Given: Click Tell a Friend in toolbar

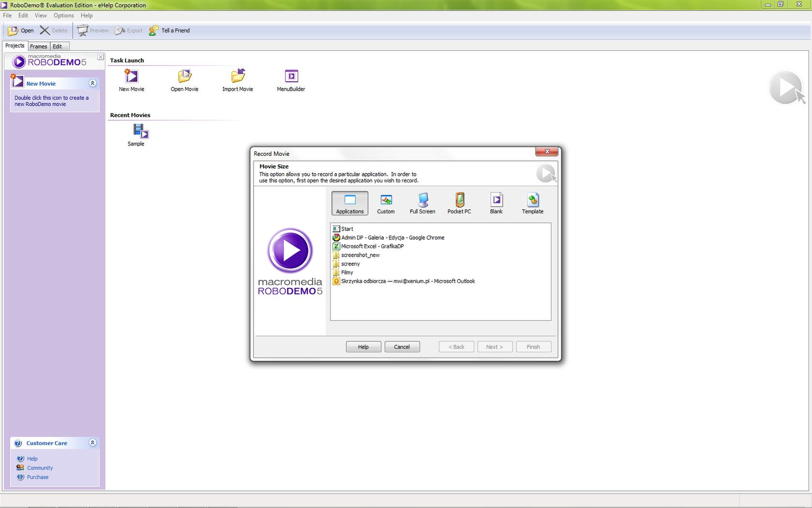Looking at the screenshot, I should [x=169, y=30].
